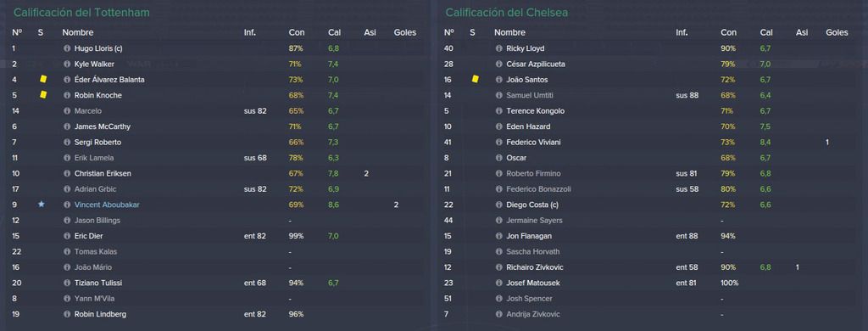The image size is (868, 331).
Task: Click info icon beside Diego Costa
Action: coord(498,205)
